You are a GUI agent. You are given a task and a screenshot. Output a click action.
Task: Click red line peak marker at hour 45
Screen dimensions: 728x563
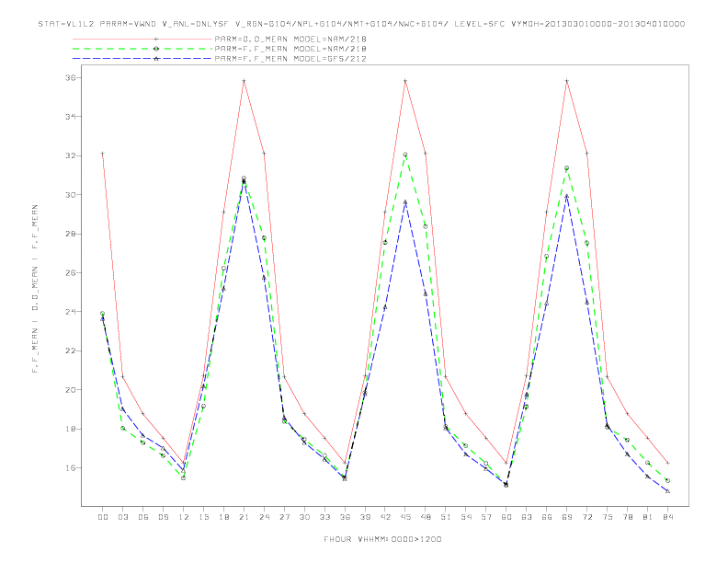405,81
